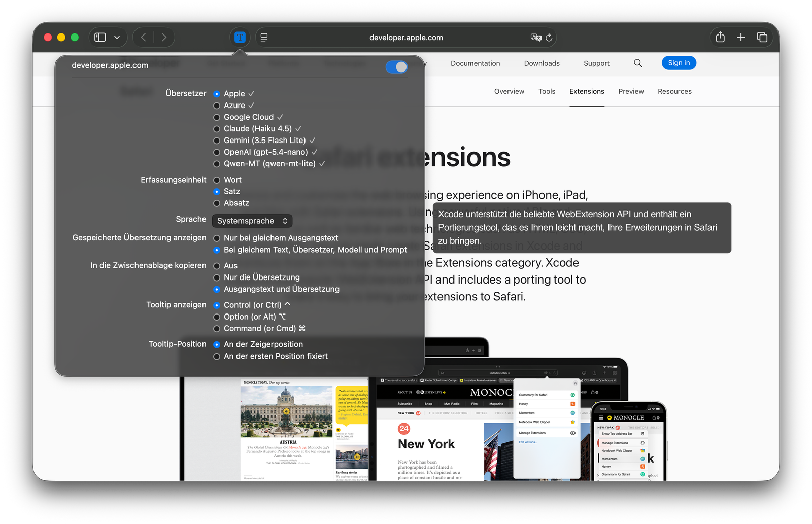Click the Austria article photo

coord(286,411)
